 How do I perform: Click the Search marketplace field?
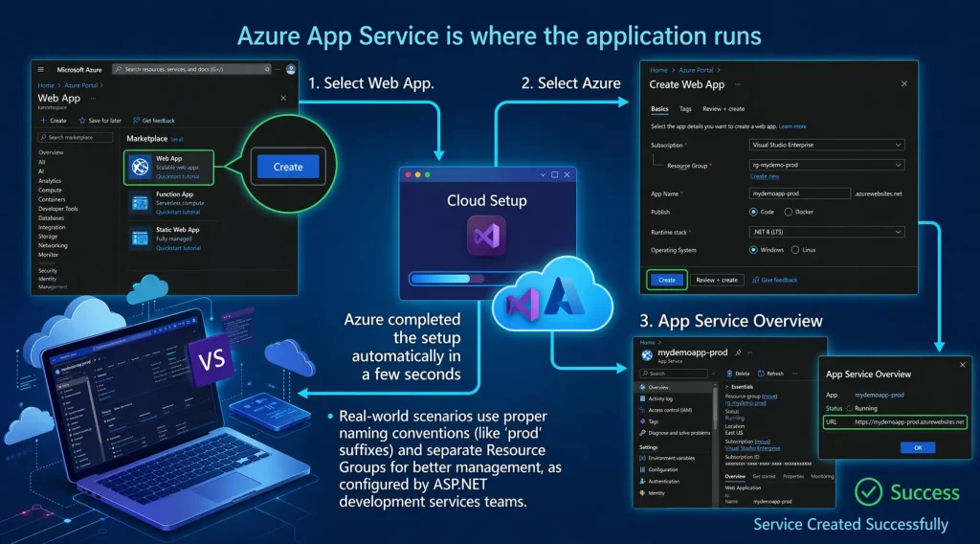(x=76, y=138)
